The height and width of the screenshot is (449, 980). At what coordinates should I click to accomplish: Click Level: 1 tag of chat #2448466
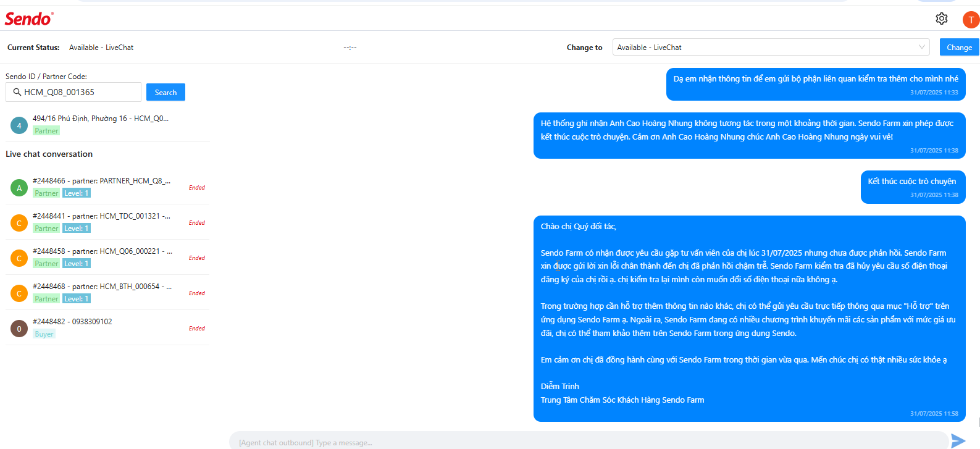[x=77, y=193]
